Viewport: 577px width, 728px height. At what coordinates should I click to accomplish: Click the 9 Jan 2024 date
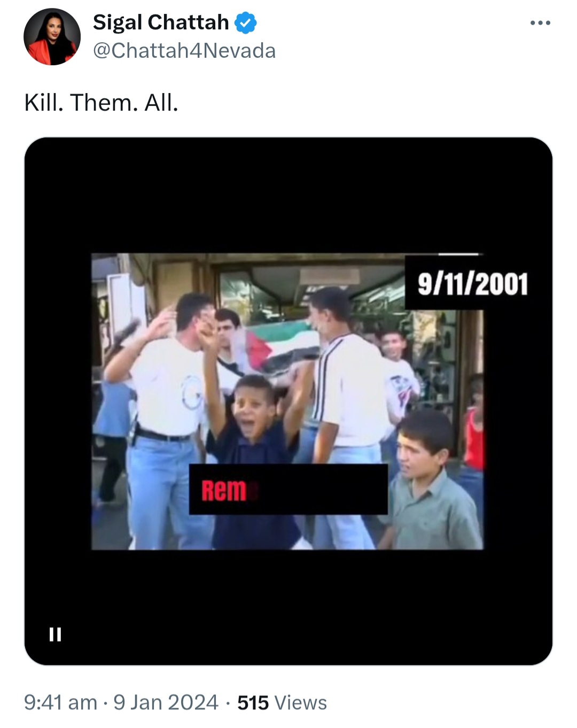tap(166, 702)
